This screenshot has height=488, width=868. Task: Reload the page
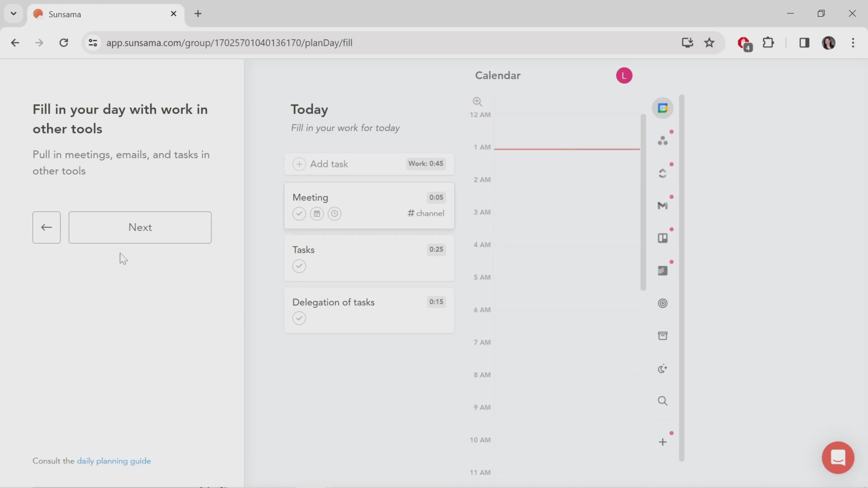64,43
